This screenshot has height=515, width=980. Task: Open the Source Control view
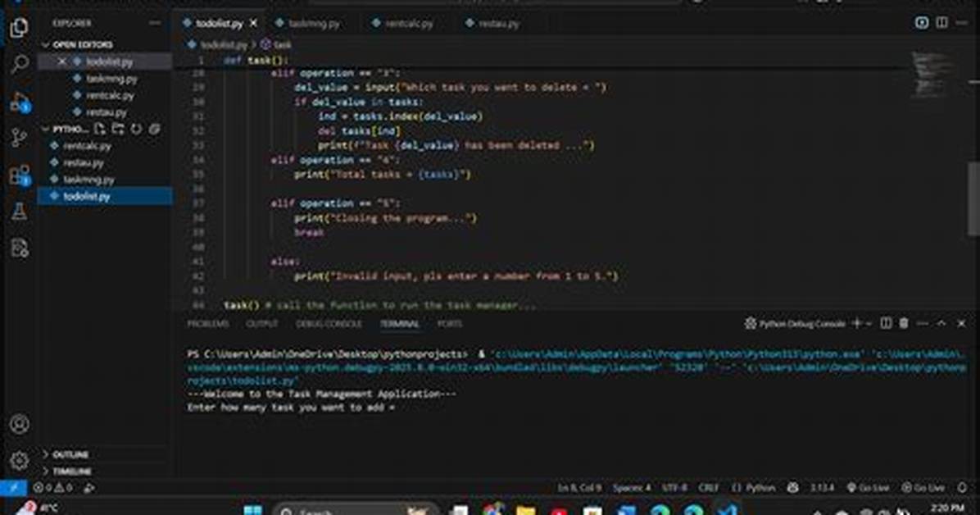pyautogui.click(x=20, y=138)
